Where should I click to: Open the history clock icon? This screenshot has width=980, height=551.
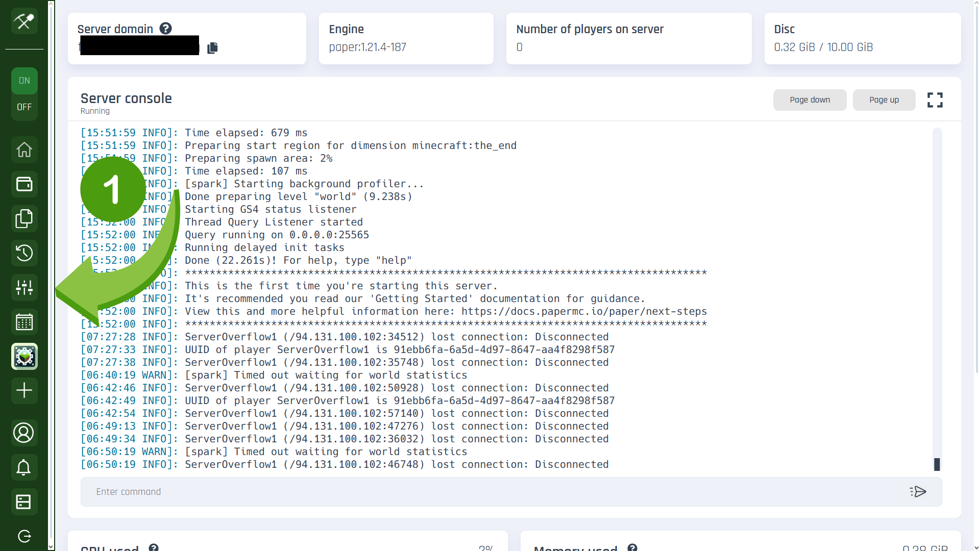[x=24, y=253]
